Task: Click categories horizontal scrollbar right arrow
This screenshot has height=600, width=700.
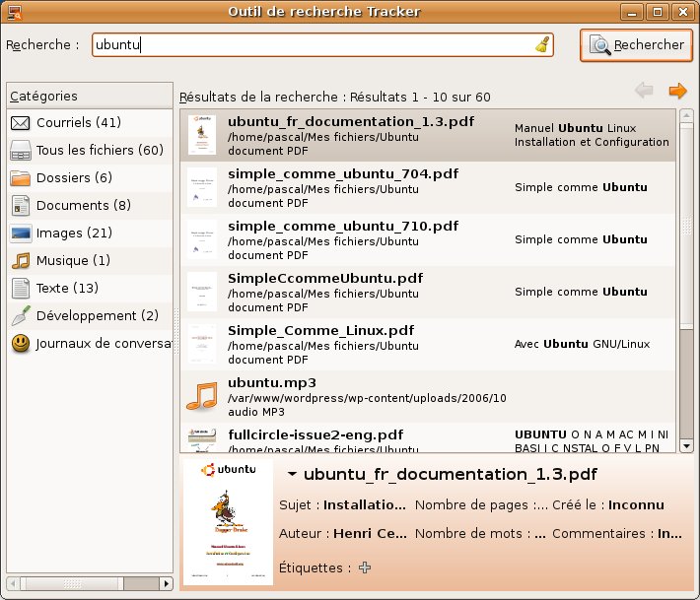Action: (166, 583)
